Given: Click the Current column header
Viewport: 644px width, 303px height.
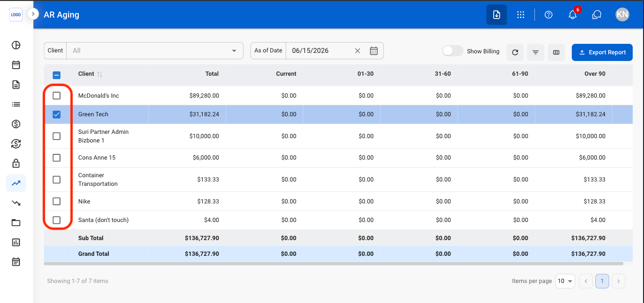Looking at the screenshot, I should pyautogui.click(x=286, y=74).
